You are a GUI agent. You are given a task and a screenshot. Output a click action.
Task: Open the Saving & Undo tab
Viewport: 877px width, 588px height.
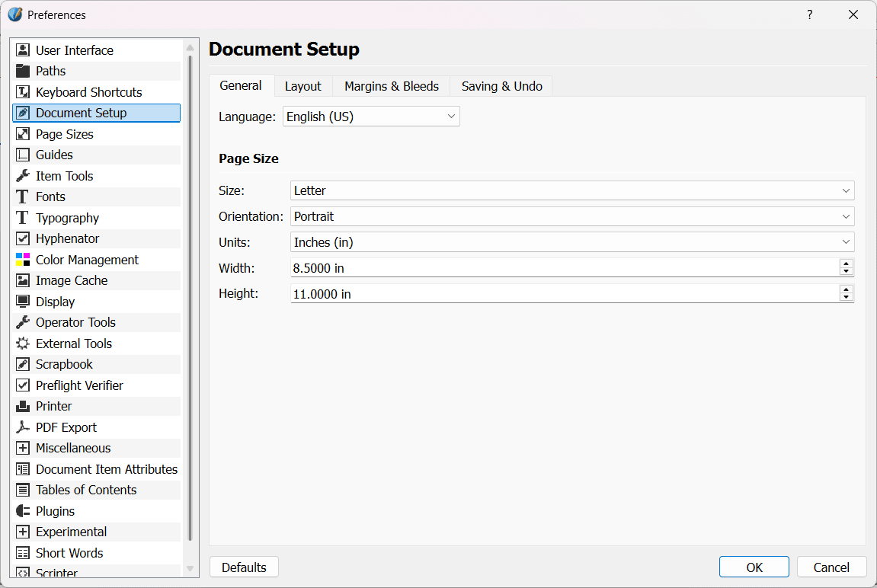(501, 86)
